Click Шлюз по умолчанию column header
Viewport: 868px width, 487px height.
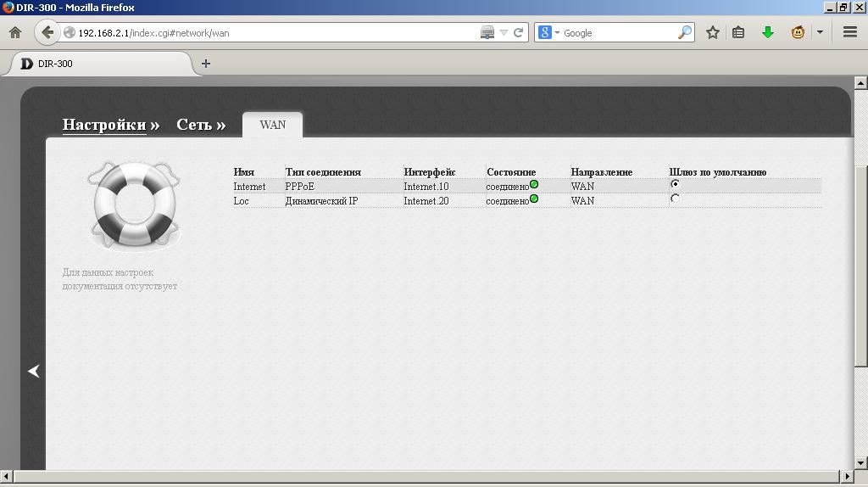pyautogui.click(x=717, y=172)
